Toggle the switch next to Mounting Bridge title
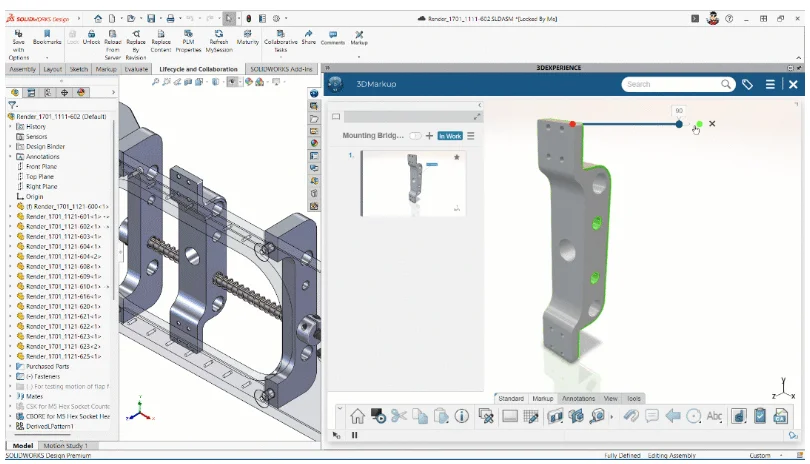This screenshot has height=464, width=810. 416,136
